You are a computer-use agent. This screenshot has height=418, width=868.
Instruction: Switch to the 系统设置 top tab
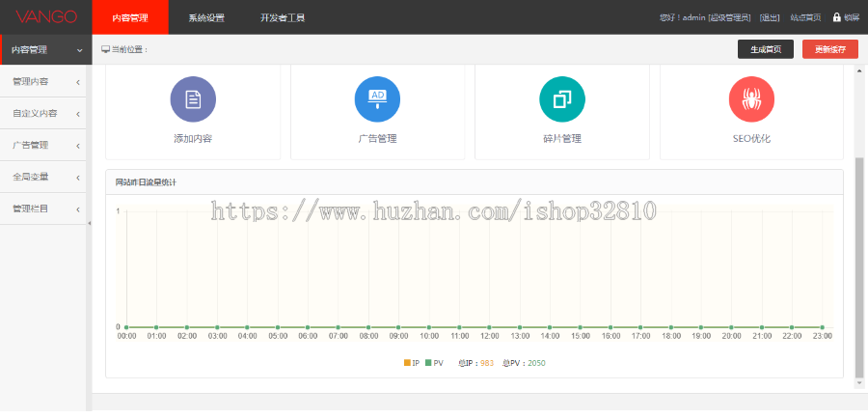pyautogui.click(x=206, y=17)
